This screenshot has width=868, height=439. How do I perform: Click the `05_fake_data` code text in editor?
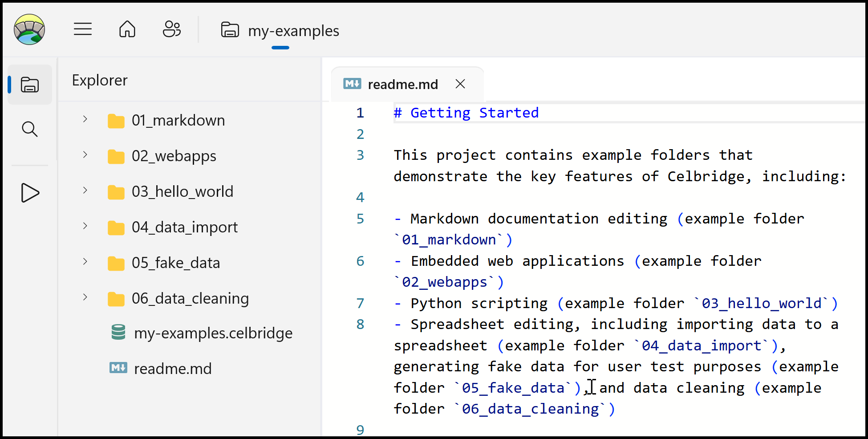pyautogui.click(x=514, y=388)
